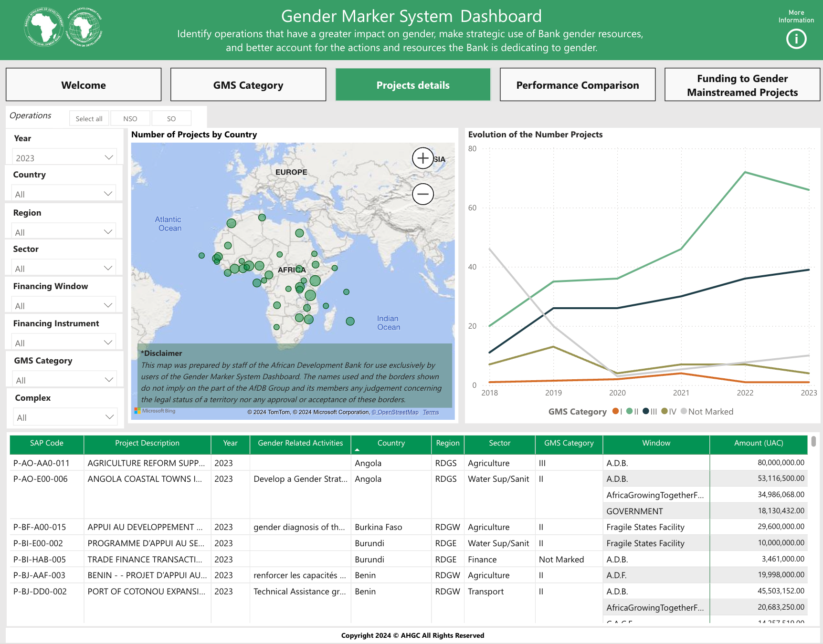823x644 pixels.
Task: Click the African Development Fund logo
Action: (x=84, y=27)
